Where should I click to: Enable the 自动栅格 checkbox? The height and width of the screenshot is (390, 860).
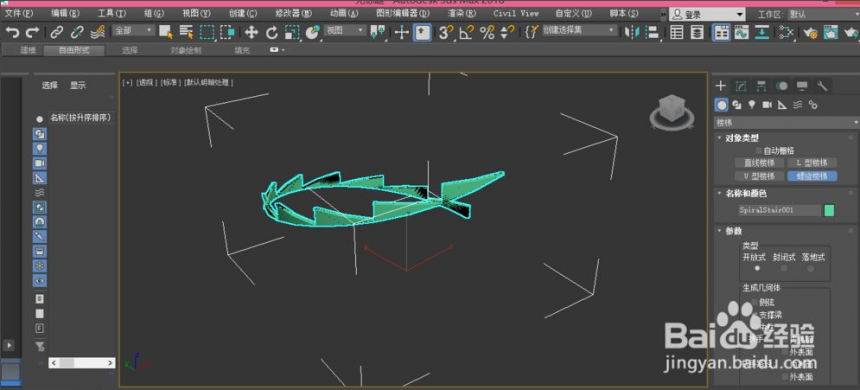tap(759, 150)
